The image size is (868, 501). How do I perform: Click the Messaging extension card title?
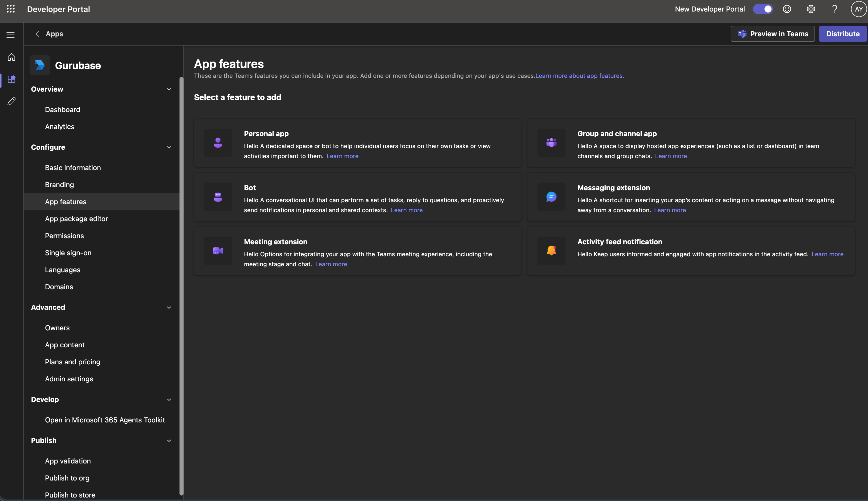[613, 187]
